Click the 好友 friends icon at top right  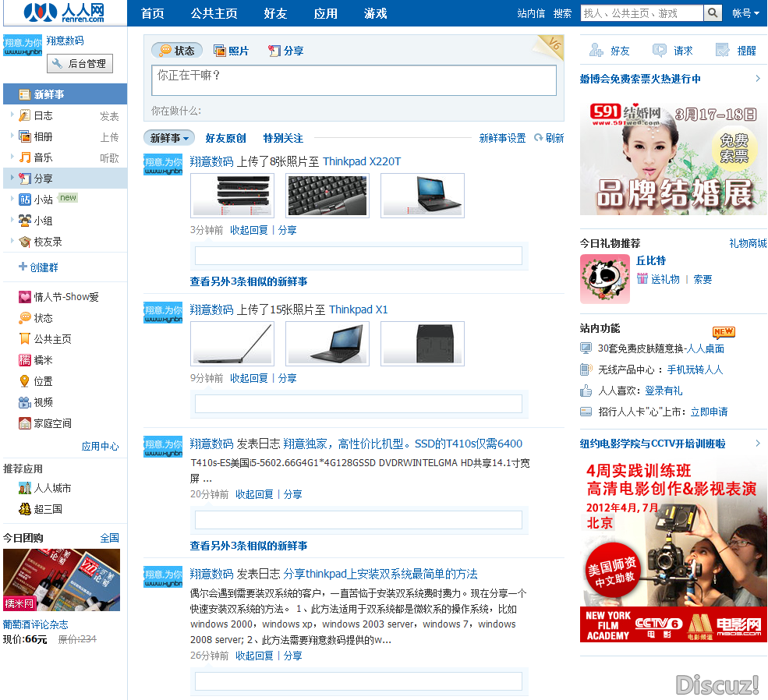click(596, 50)
